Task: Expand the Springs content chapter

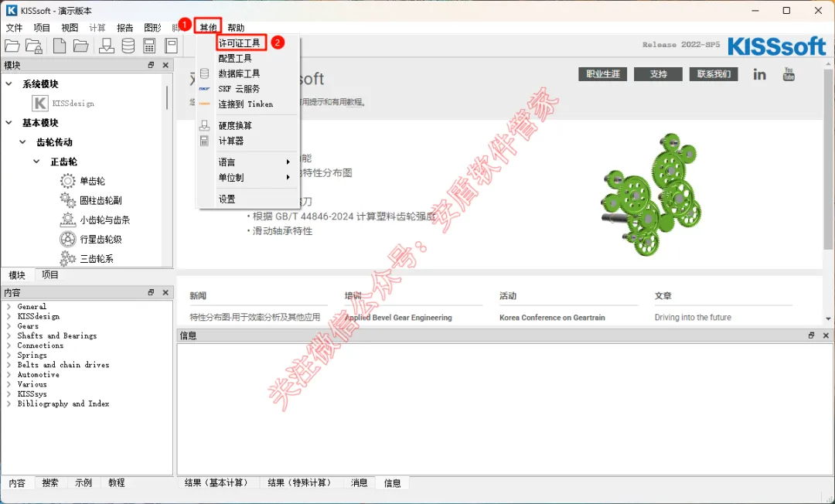Action: coord(9,356)
